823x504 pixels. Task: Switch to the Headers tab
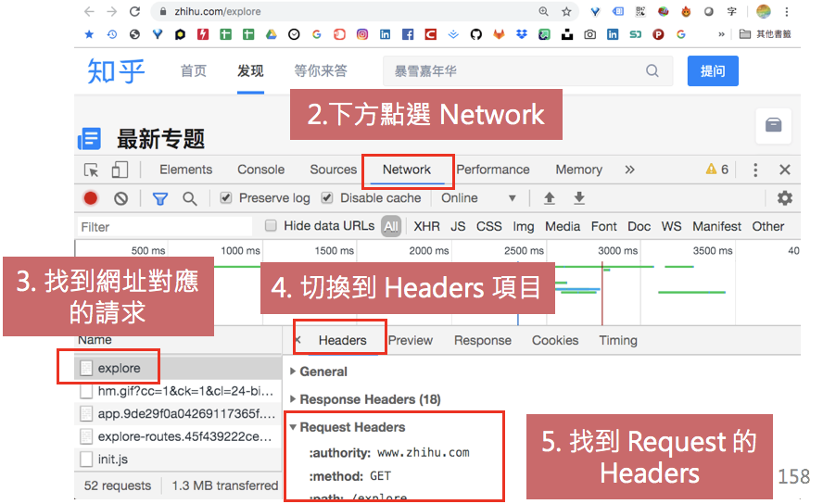[x=342, y=340]
